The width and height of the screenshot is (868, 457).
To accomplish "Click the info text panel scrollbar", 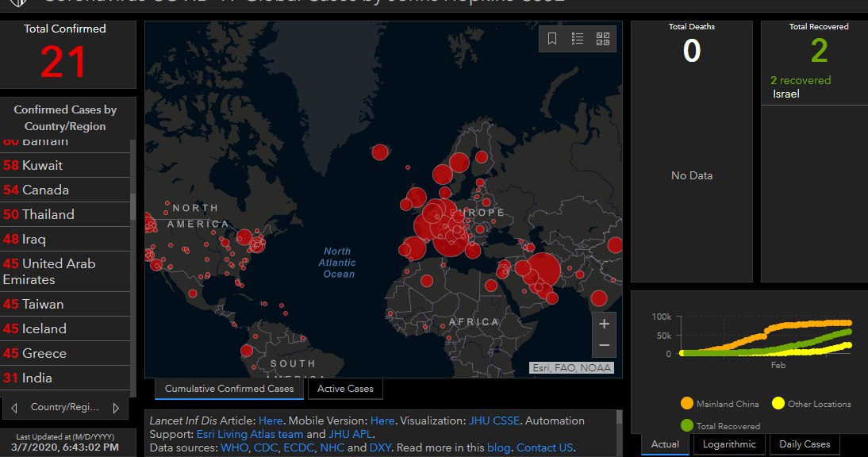I will click(x=620, y=417).
